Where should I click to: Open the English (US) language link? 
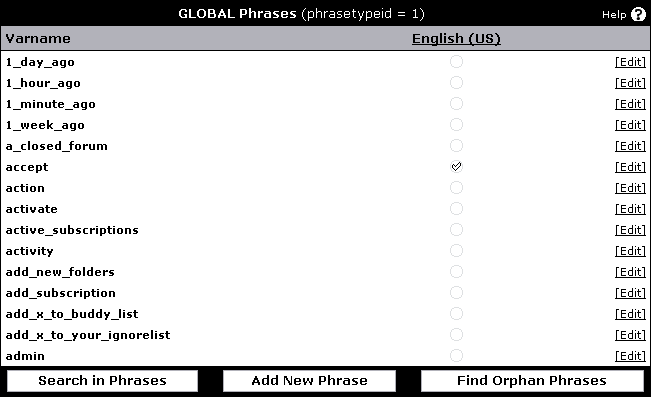click(x=456, y=39)
